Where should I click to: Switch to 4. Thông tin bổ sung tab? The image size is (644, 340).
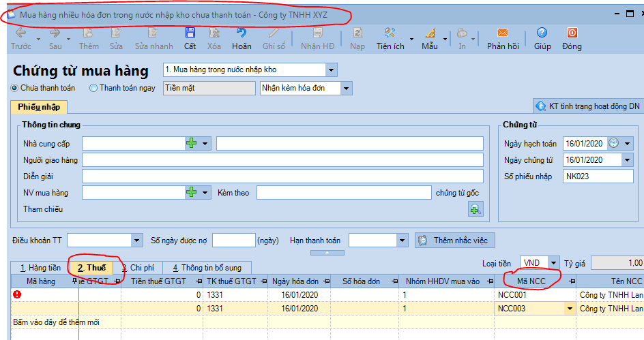pos(207,268)
